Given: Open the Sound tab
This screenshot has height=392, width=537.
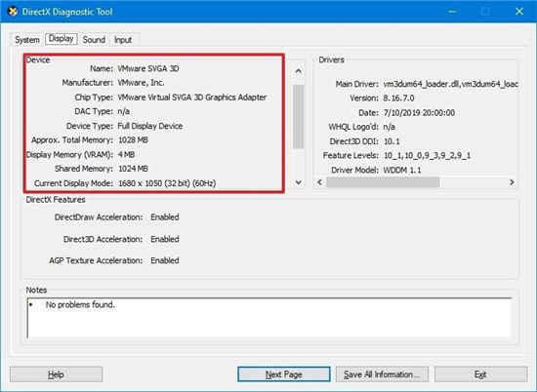Looking at the screenshot, I should pyautogui.click(x=94, y=40).
